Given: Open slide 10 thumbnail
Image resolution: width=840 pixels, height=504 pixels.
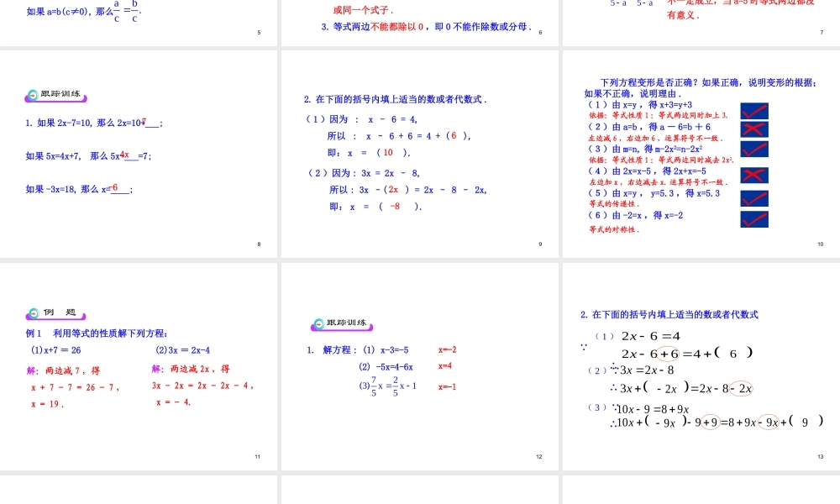Looking at the screenshot, I should click(x=700, y=151).
